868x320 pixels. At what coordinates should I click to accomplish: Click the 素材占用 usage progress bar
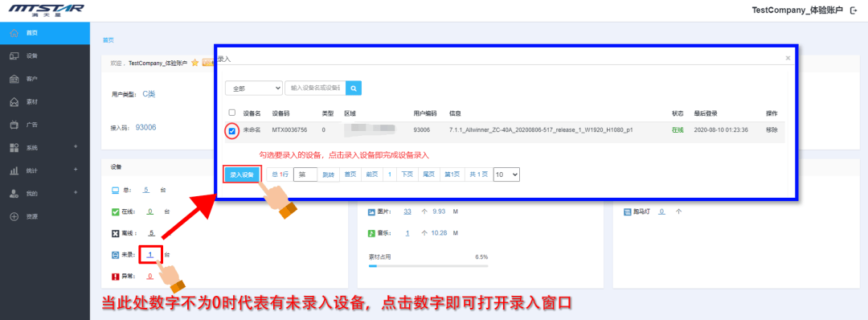(x=428, y=266)
